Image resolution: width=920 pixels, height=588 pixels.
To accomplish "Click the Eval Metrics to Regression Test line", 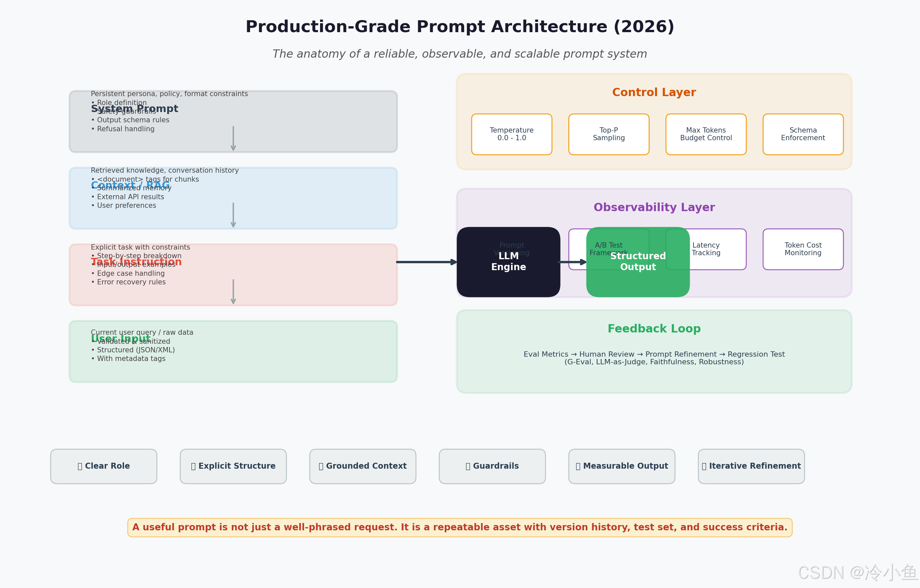I will coord(654,354).
